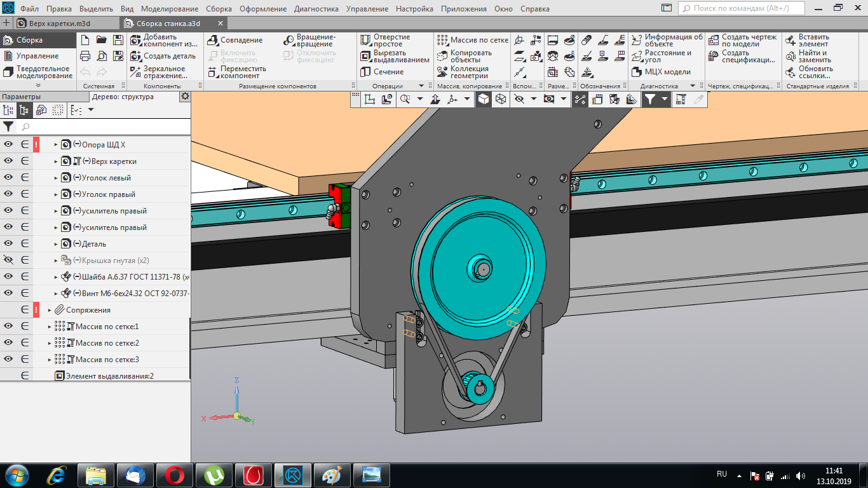Open МЦХ модели diagnostics tool

point(662,72)
